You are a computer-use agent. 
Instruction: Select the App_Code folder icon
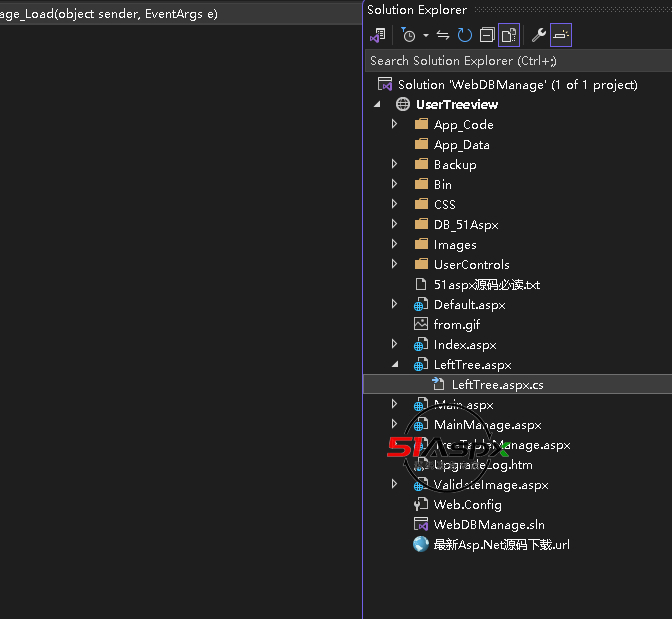[x=421, y=124]
